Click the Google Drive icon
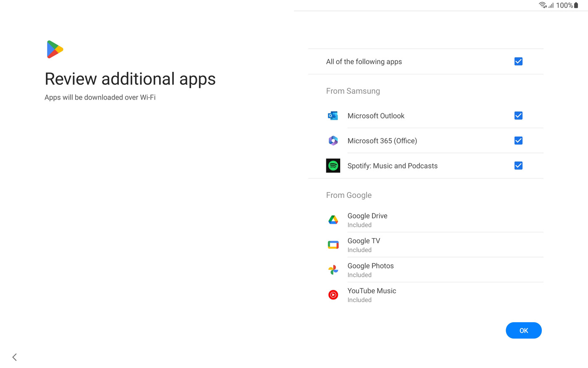588x368 pixels. click(x=333, y=219)
